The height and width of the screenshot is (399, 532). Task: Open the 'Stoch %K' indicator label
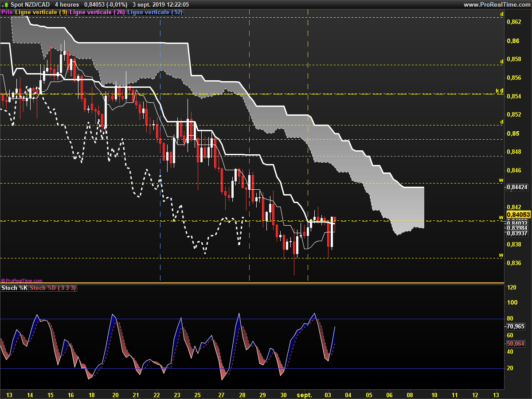[15, 288]
